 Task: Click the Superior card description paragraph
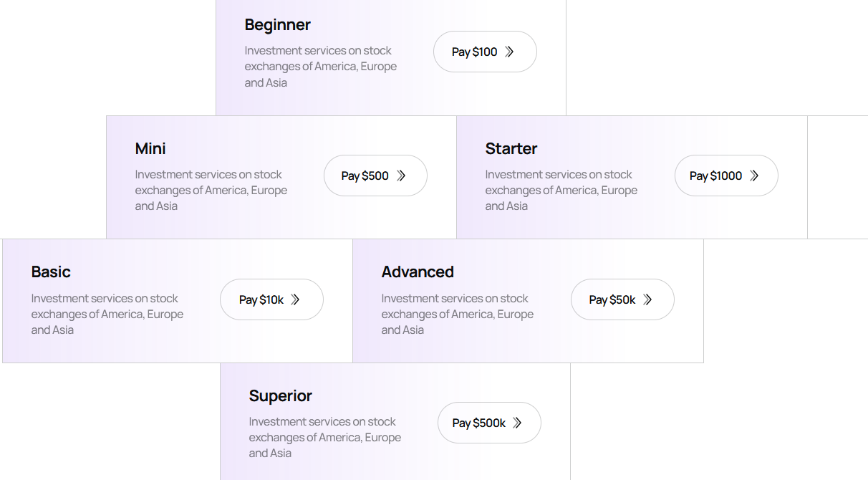tap(324, 437)
